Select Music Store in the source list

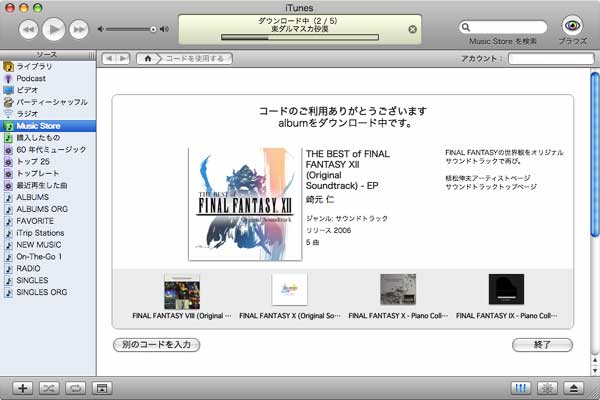click(48, 126)
